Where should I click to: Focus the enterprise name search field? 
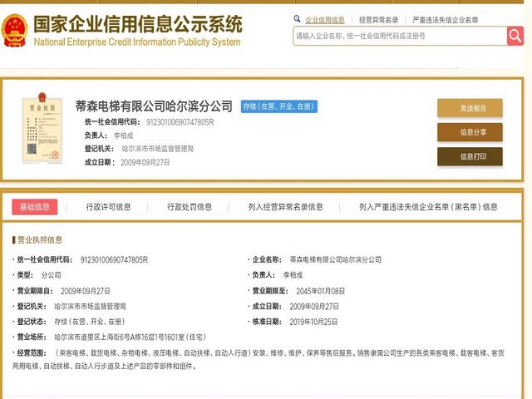click(x=400, y=36)
